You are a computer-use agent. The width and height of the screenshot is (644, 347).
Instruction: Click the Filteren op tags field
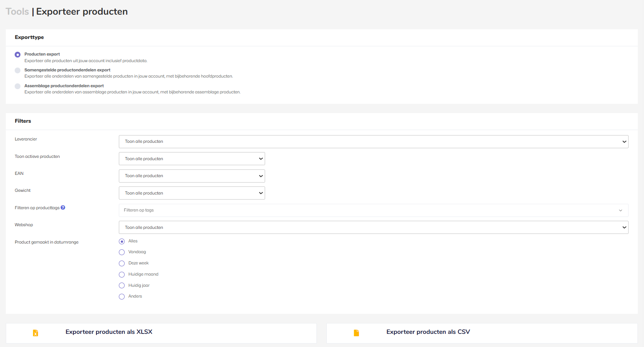(373, 210)
